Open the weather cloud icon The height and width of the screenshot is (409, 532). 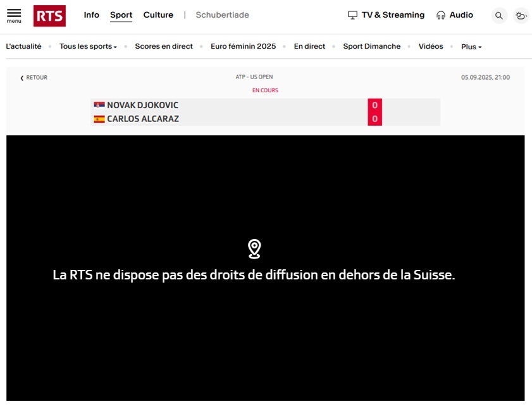tap(521, 15)
